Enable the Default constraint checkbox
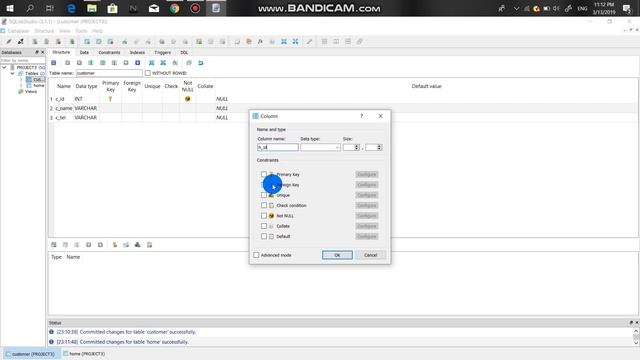The image size is (640, 360). (x=264, y=236)
